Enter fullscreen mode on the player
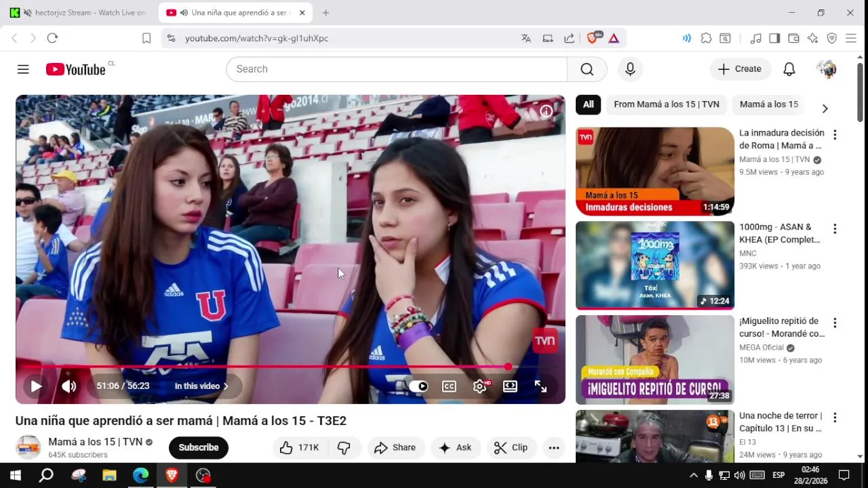 coord(540,386)
